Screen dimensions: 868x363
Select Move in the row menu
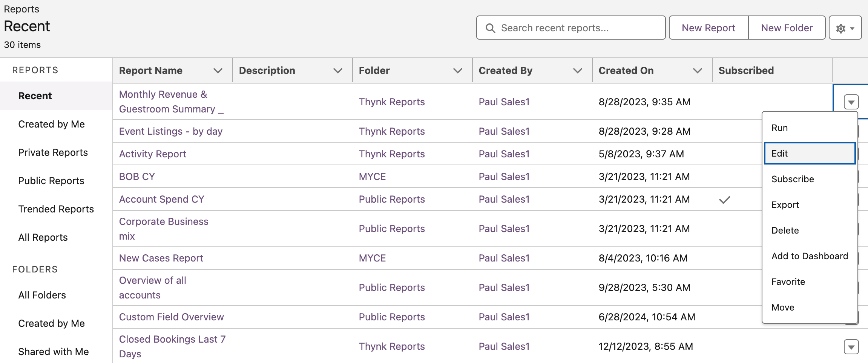[x=810, y=308]
